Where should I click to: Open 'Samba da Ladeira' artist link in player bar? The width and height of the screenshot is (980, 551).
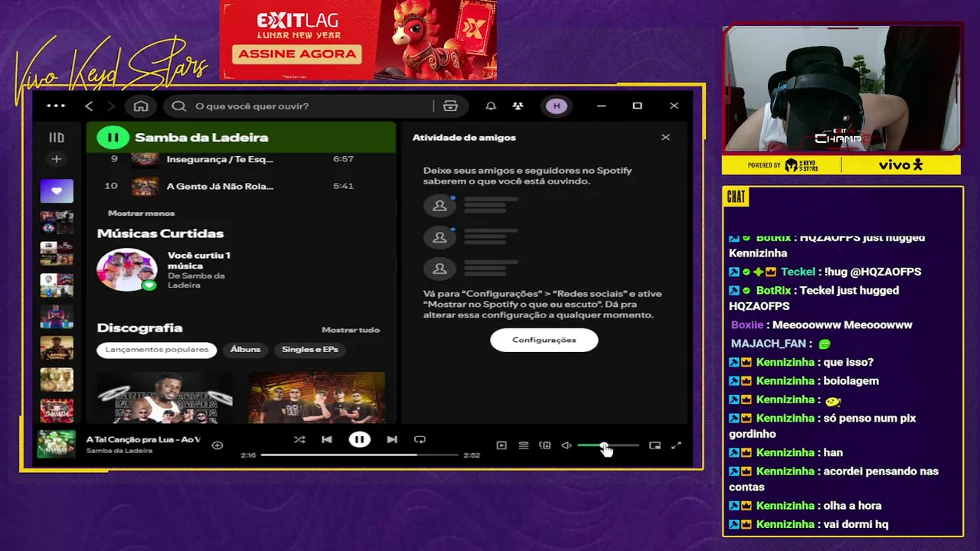coord(119,451)
